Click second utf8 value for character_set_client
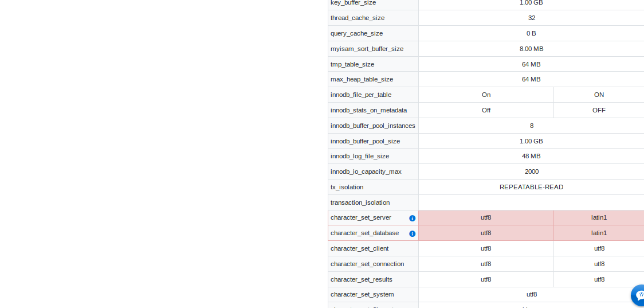Image resolution: width=644 pixels, height=308 pixels. 599,249
